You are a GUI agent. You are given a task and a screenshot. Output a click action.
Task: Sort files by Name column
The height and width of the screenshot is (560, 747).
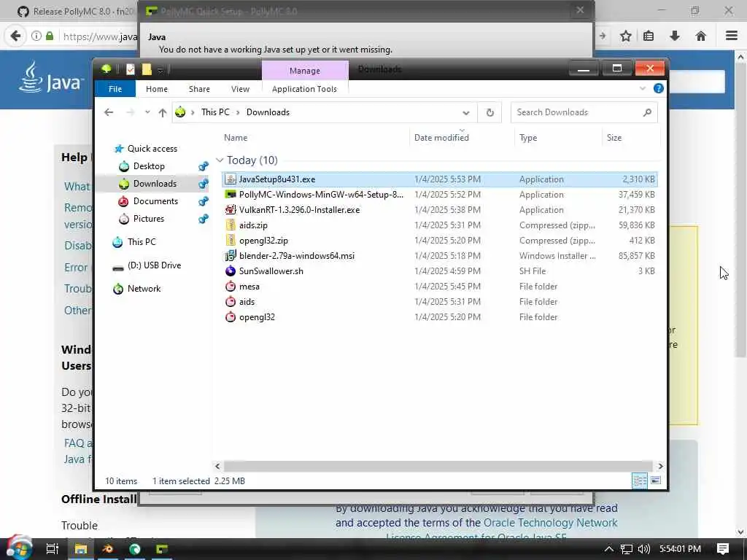tap(236, 138)
